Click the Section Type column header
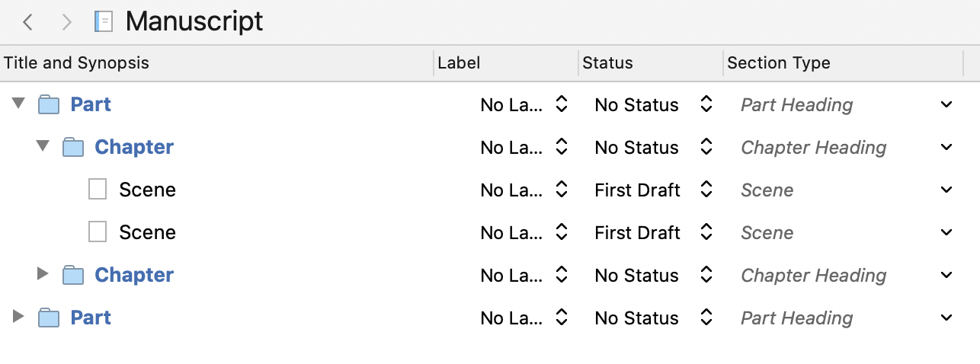The image size is (980, 364). 843,63
